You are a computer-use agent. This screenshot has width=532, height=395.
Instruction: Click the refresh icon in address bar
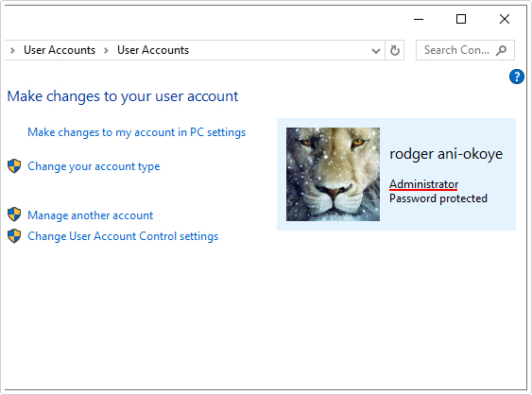(x=395, y=51)
